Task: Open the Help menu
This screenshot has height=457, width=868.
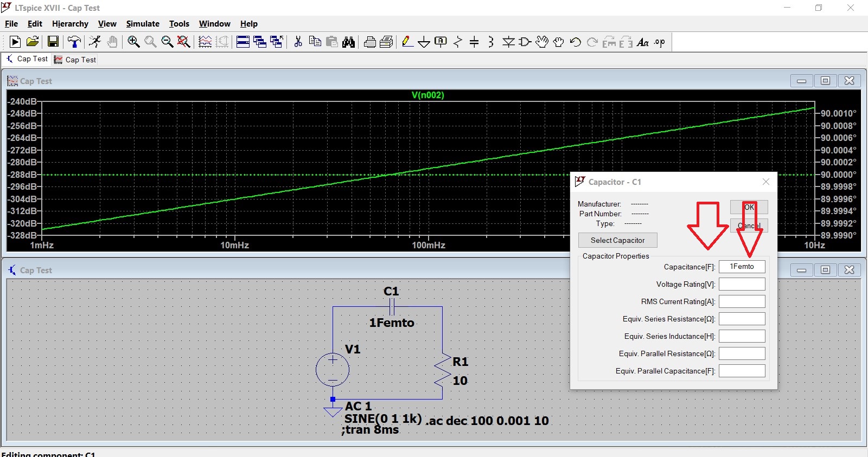Action: click(249, 24)
